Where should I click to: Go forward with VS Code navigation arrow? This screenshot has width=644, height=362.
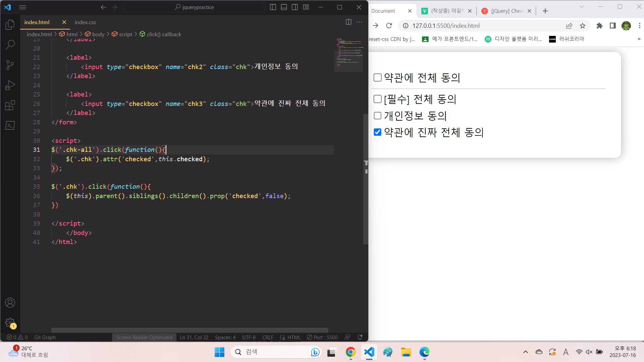tap(114, 7)
